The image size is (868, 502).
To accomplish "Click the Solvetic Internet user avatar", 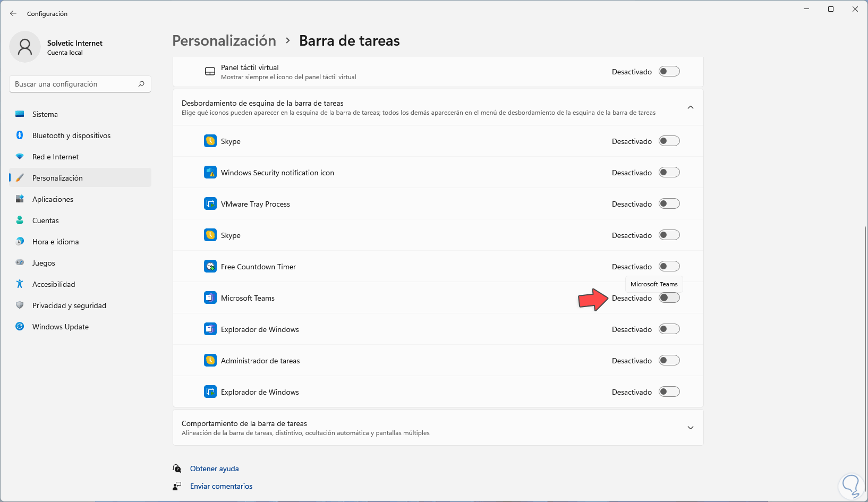I will (x=25, y=47).
